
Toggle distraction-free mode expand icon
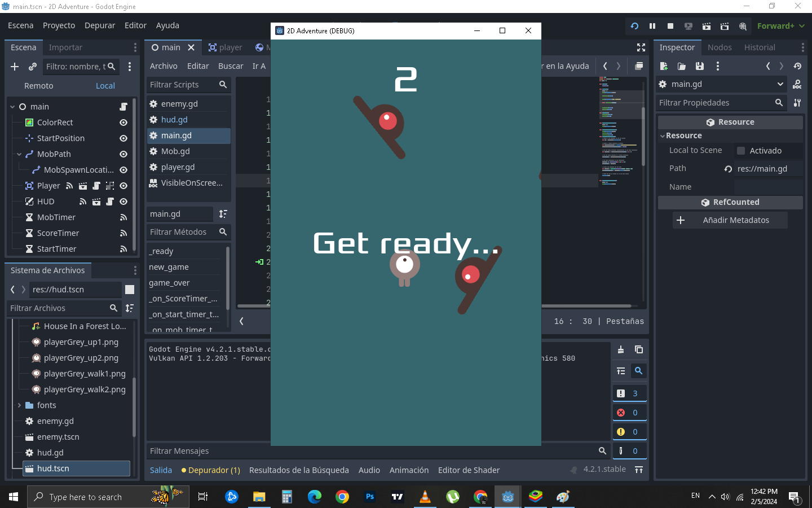641,47
